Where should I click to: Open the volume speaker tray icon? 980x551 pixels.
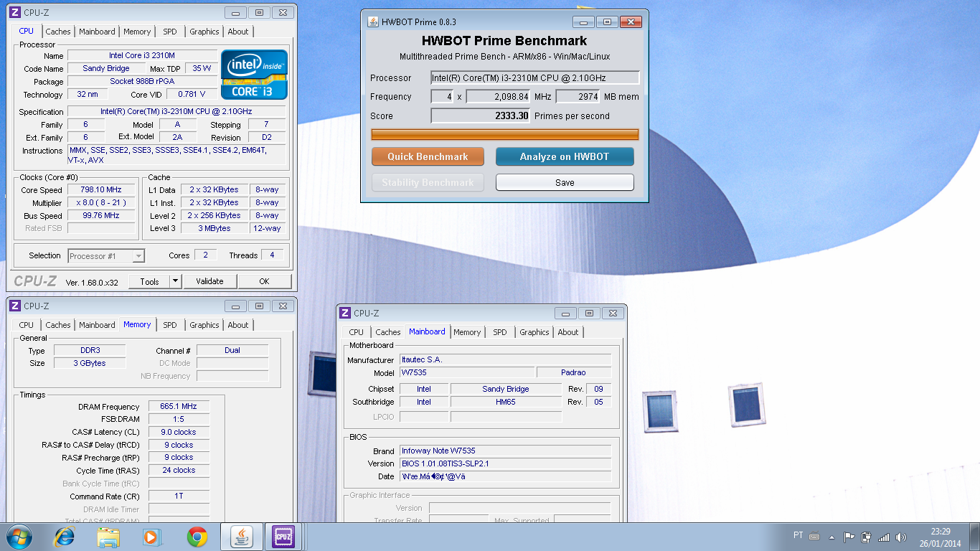pos(901,537)
